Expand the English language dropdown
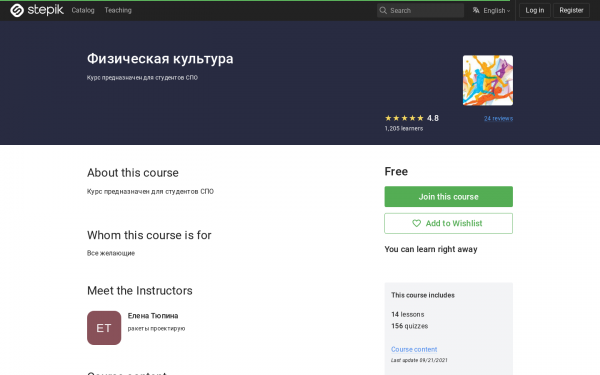 pos(496,11)
